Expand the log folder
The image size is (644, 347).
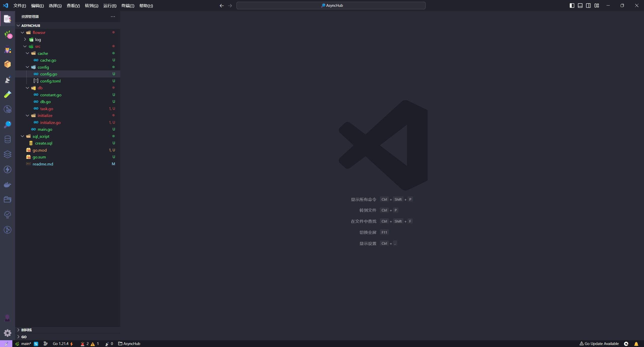click(38, 39)
